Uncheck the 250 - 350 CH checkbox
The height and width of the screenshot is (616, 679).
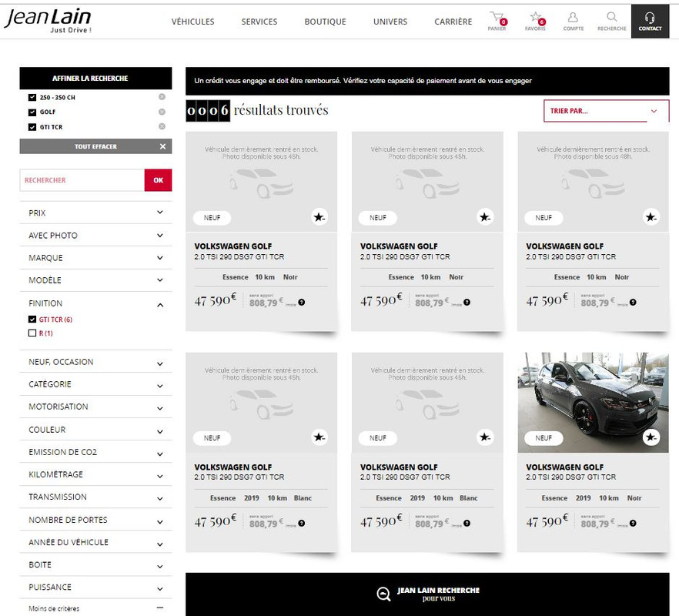(x=32, y=98)
